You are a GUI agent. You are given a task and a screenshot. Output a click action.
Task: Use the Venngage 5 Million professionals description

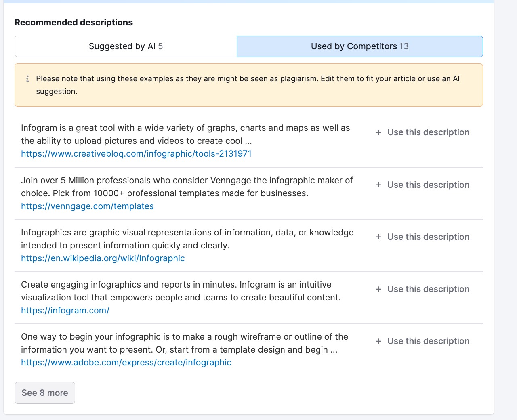point(422,185)
